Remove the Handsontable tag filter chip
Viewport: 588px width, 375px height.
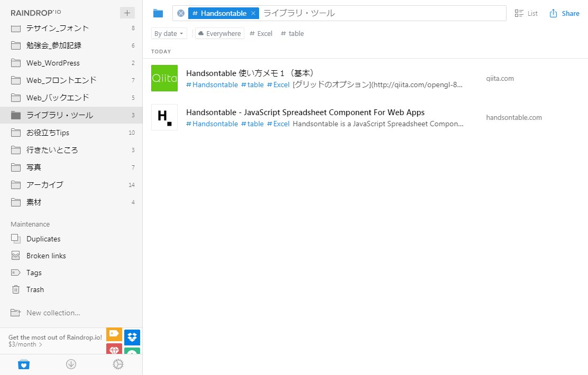253,14
